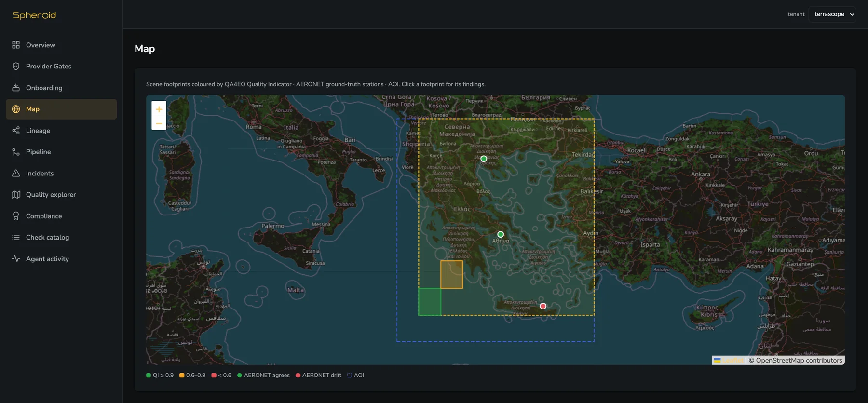Click the Incidents warning triangle icon
Image resolution: width=868 pixels, height=403 pixels.
(16, 173)
